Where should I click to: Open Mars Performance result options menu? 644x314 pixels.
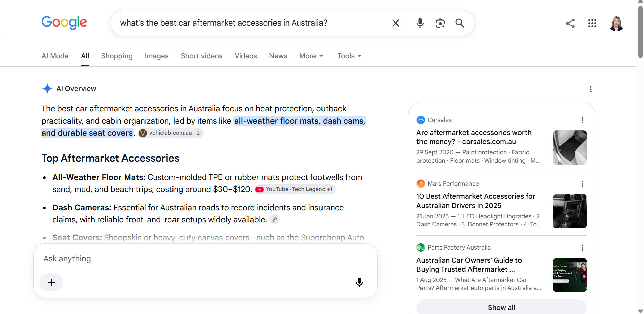coord(582,184)
